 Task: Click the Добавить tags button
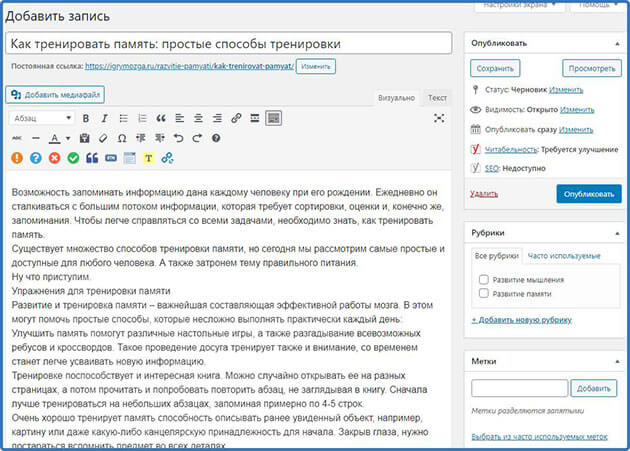[x=594, y=388]
